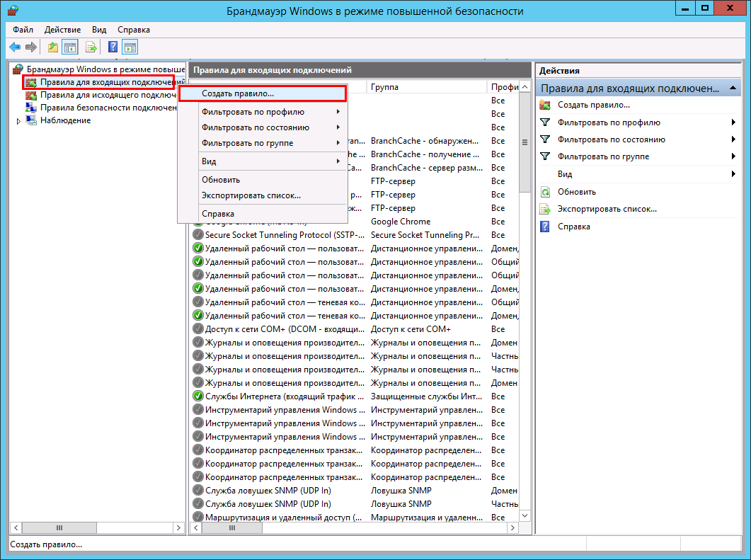Click the new rule icon in Actions pane

pos(545,105)
